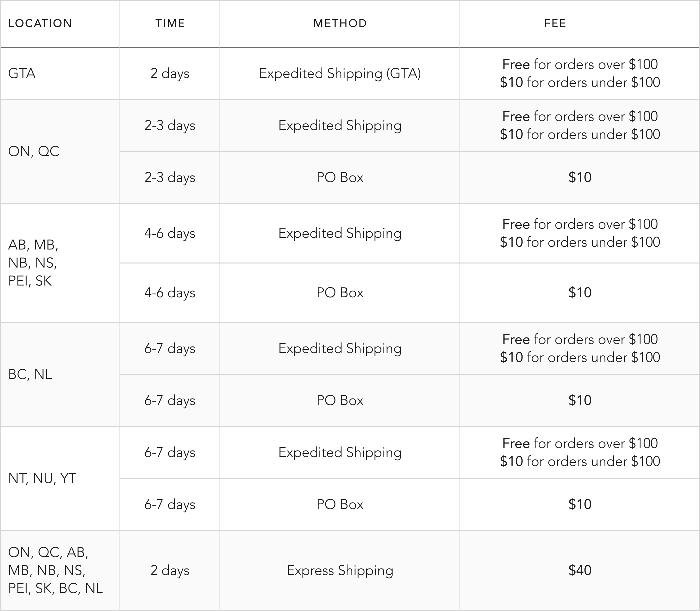
Task: Click the 'Expedited Shipping (GTA)' method cell
Action: (x=340, y=74)
